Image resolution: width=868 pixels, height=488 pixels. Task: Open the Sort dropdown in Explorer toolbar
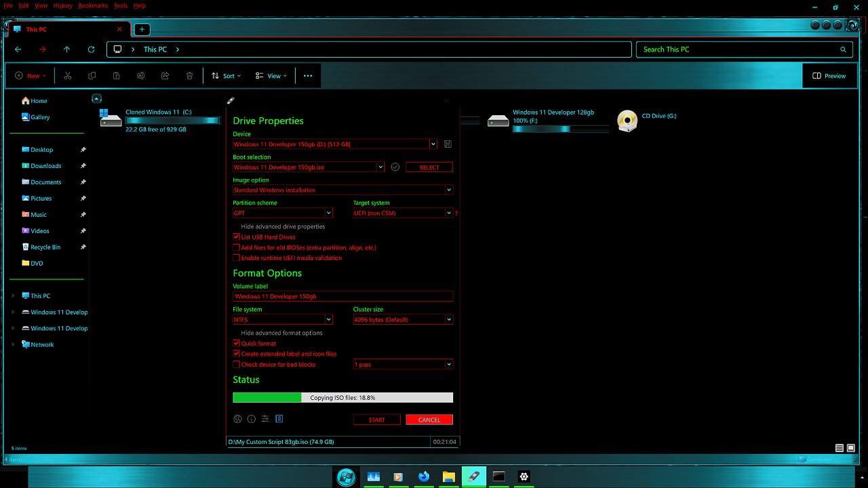[x=226, y=76]
